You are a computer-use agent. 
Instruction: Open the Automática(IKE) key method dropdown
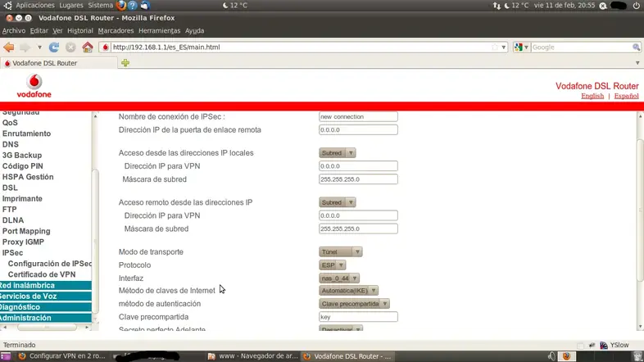[x=348, y=291]
